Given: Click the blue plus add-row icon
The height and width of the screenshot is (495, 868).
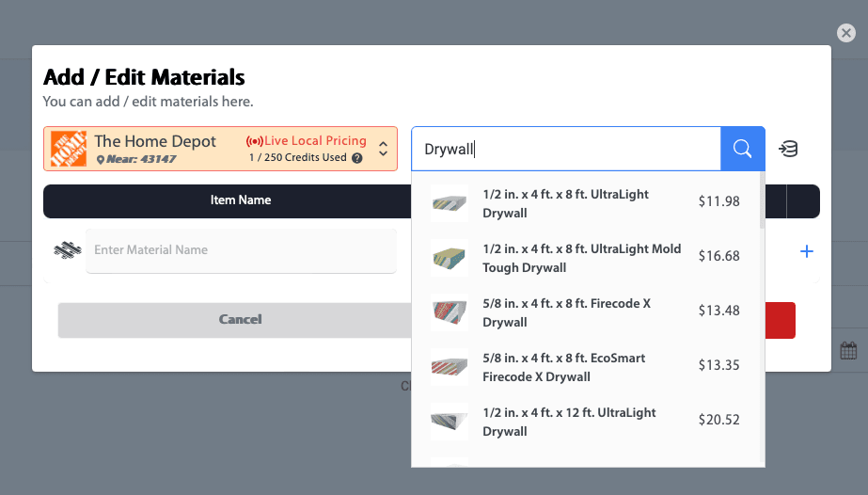Looking at the screenshot, I should (806, 251).
